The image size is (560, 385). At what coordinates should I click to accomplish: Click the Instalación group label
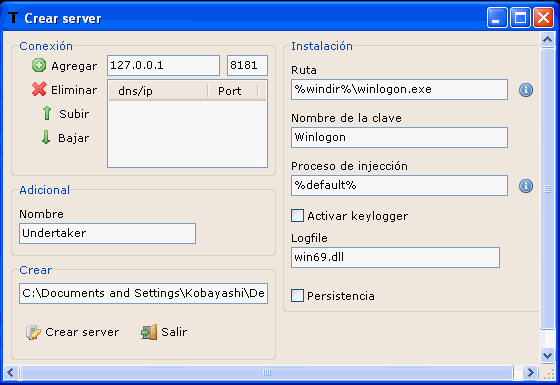coord(322,46)
